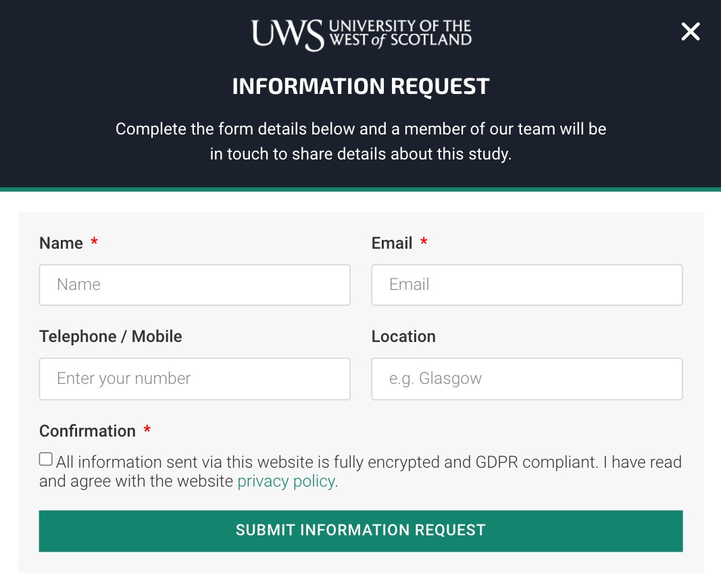Click the Name field label
The width and height of the screenshot is (721, 588).
[61, 243]
